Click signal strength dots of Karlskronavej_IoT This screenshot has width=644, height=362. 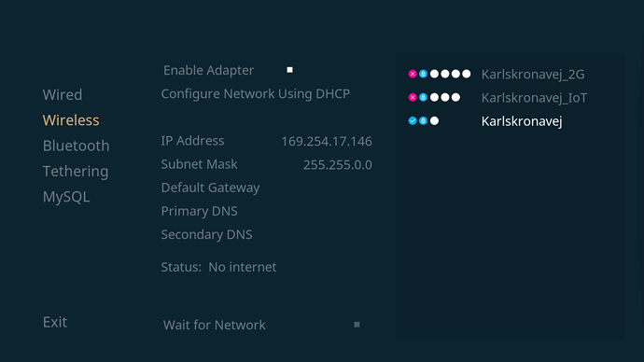445,97
